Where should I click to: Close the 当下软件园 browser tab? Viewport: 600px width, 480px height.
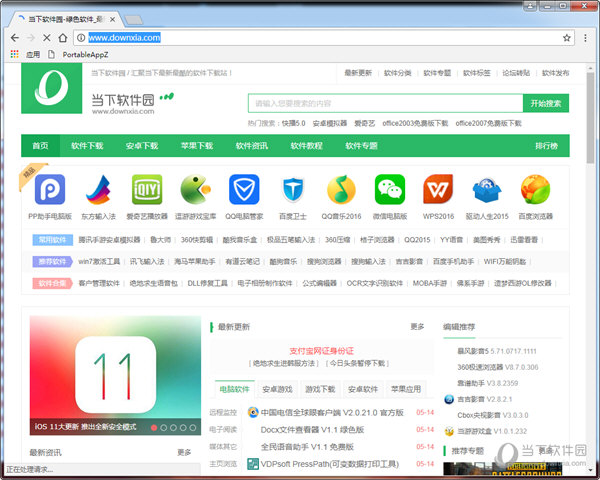(112, 19)
